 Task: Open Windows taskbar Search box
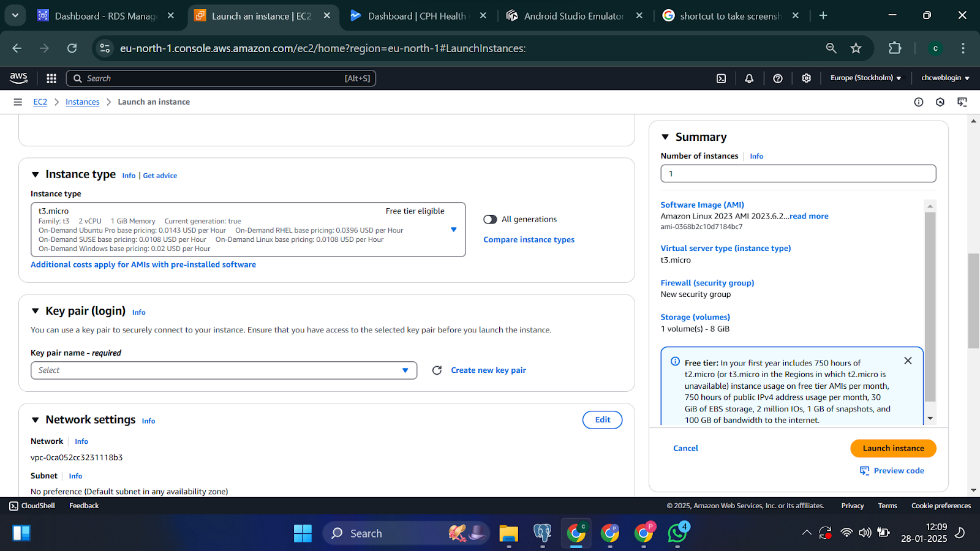point(406,533)
